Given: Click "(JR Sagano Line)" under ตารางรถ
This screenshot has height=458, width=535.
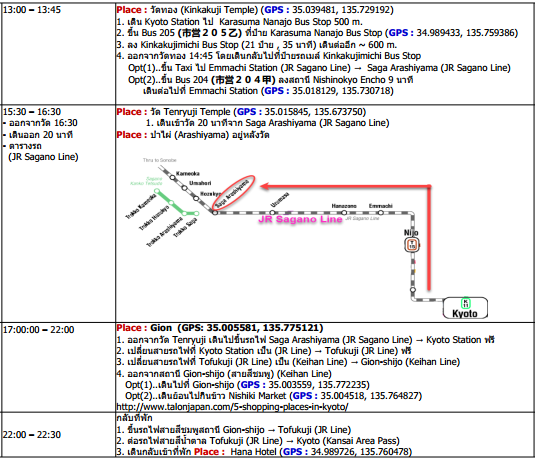Looking at the screenshot, I should tap(43, 157).
